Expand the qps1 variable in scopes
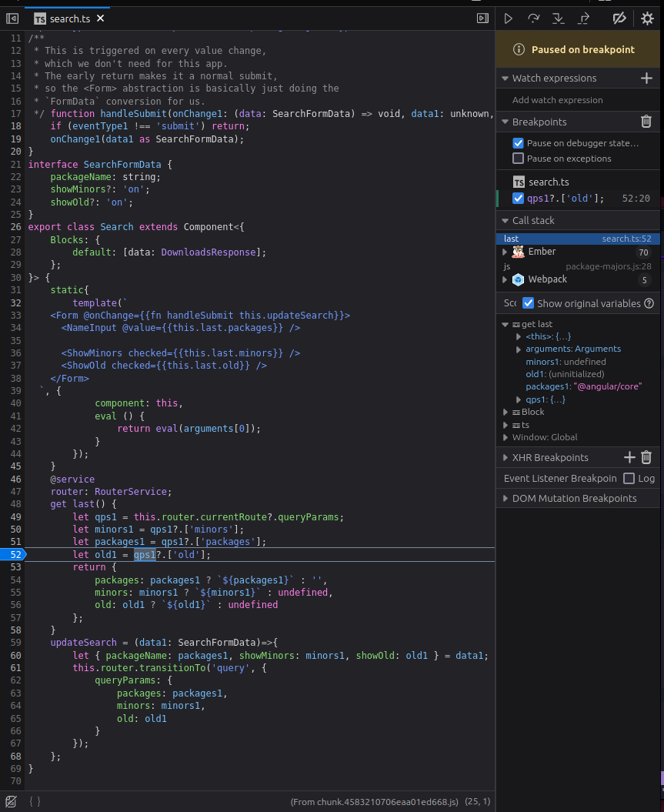The image size is (664, 812). (517, 399)
